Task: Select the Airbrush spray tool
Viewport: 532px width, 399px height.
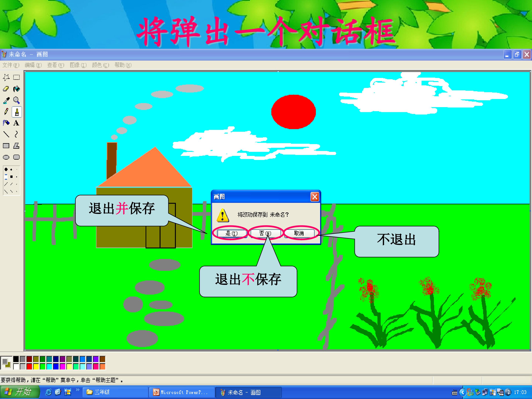Action: tap(6, 123)
